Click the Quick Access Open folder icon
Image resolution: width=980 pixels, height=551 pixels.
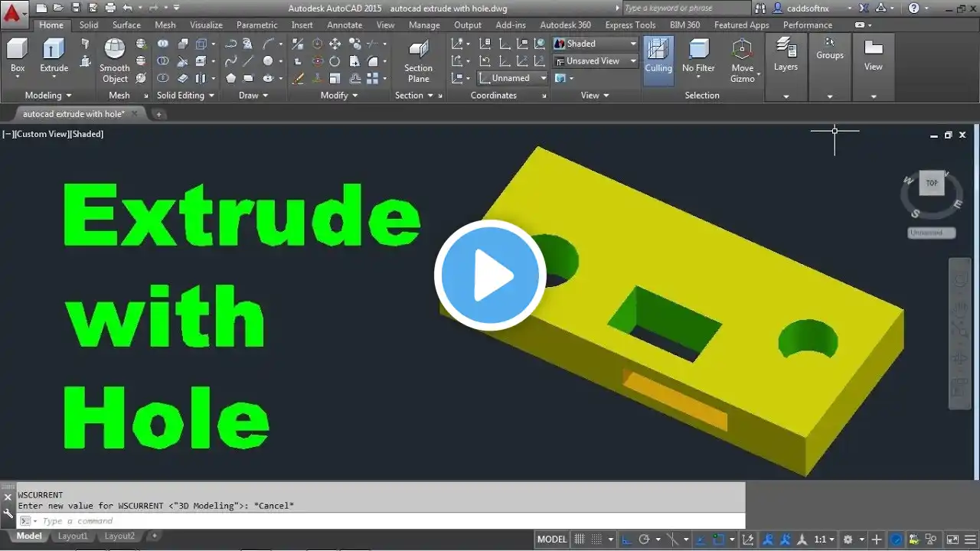(x=58, y=8)
